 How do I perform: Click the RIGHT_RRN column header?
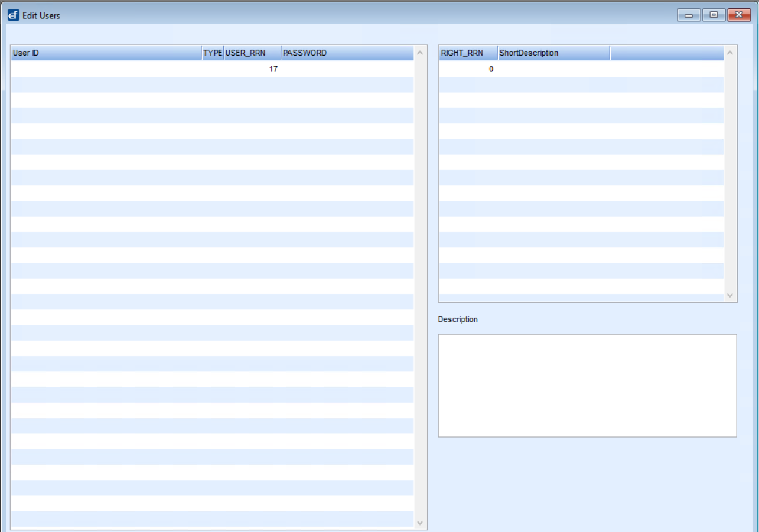[x=468, y=53]
